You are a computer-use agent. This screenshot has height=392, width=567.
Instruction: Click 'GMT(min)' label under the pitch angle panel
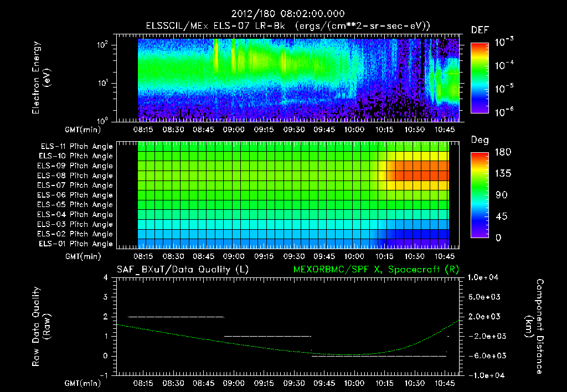[x=83, y=257]
